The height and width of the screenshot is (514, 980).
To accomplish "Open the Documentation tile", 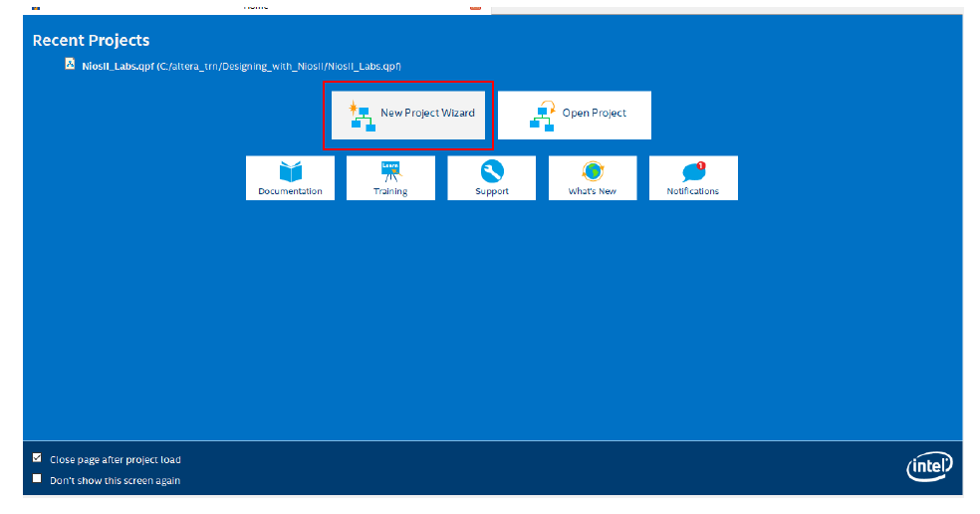I will click(290, 178).
